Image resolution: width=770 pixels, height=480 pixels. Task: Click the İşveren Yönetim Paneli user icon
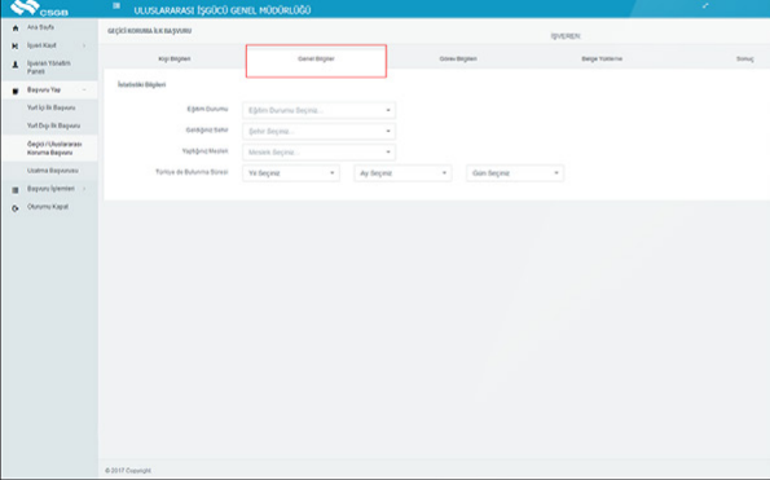pos(15,64)
